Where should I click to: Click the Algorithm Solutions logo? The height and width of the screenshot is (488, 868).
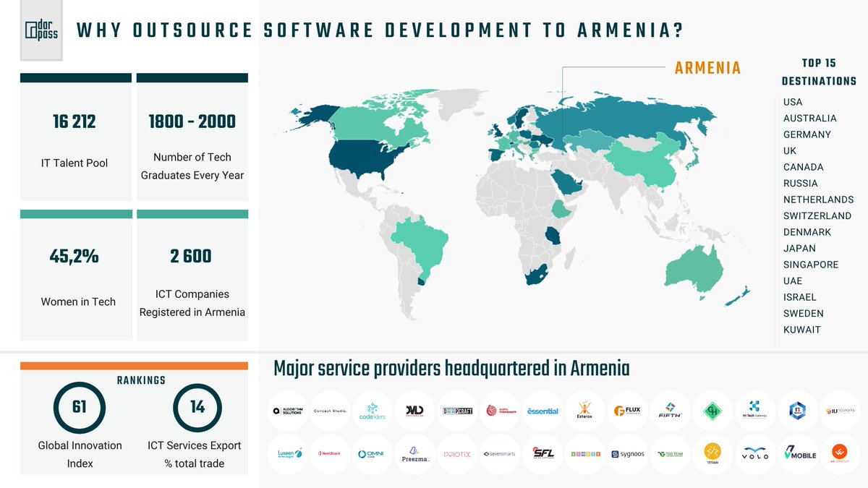pos(288,411)
